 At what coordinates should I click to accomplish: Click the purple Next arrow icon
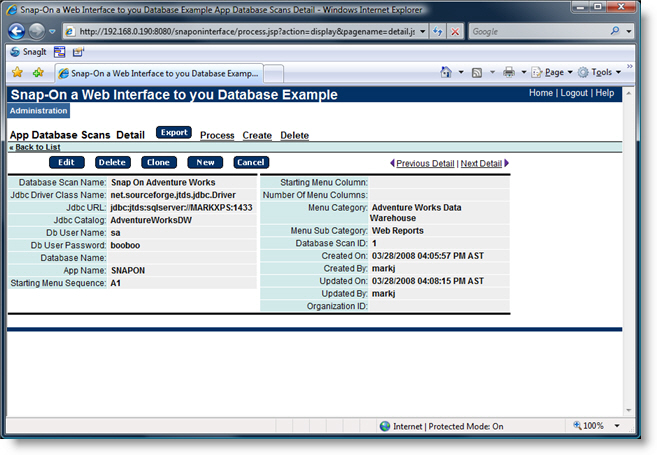click(507, 163)
